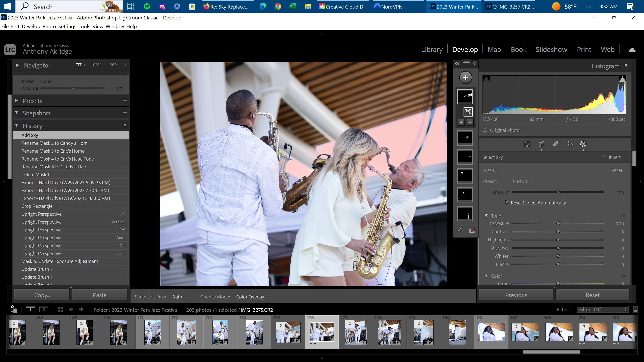Expand the Presets panel
Viewport: 644px width, 362px height.
(17, 101)
